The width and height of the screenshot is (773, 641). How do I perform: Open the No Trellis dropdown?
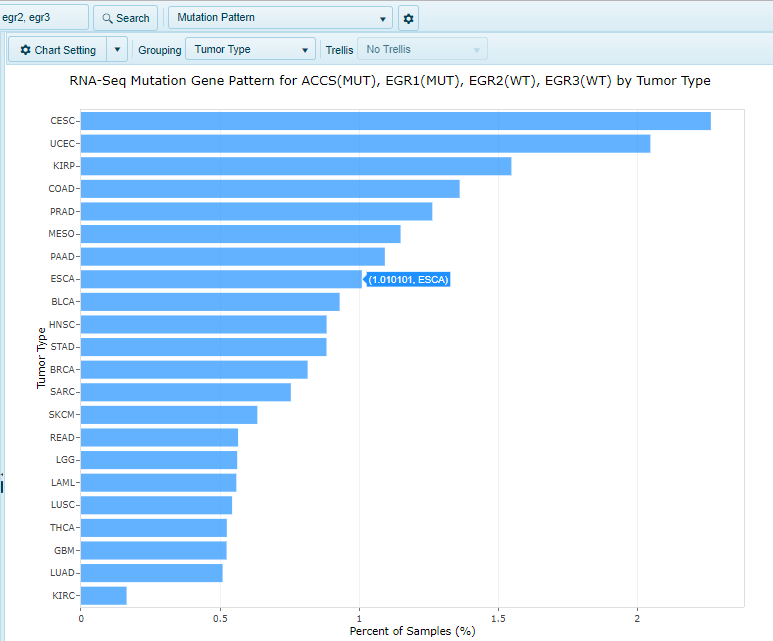point(422,50)
